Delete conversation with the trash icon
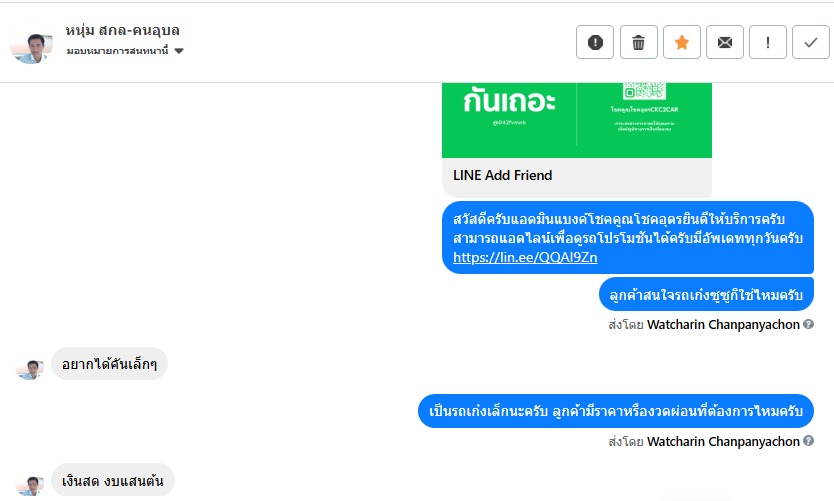Image resolution: width=834 pixels, height=501 pixels. [x=638, y=42]
